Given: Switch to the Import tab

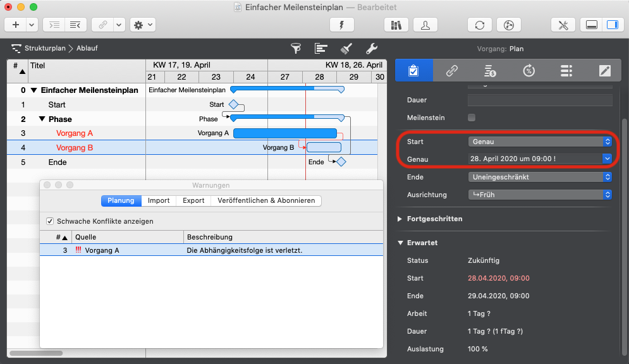Looking at the screenshot, I should point(159,200).
